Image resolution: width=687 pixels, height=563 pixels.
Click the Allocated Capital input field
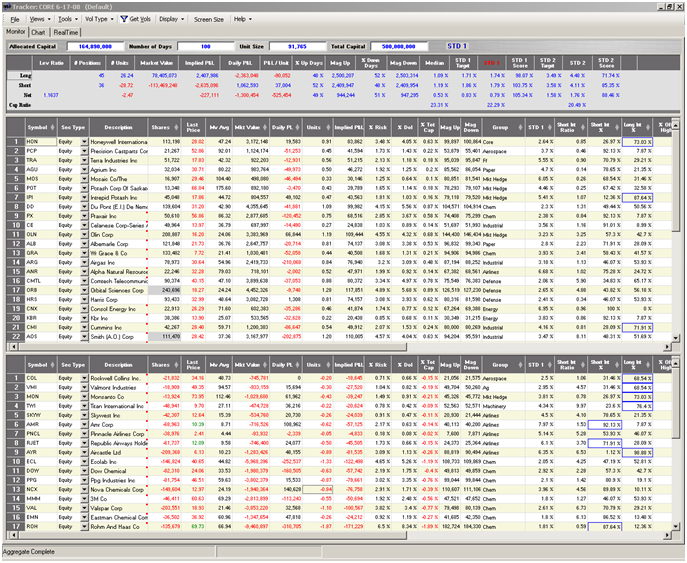(95, 46)
